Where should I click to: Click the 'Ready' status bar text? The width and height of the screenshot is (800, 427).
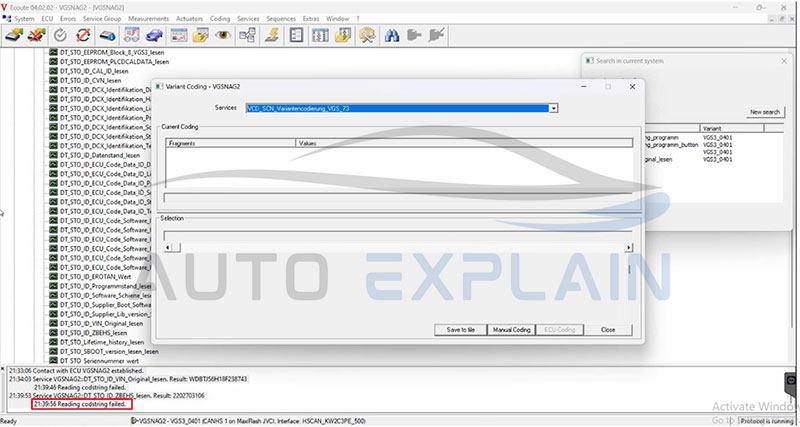point(8,421)
